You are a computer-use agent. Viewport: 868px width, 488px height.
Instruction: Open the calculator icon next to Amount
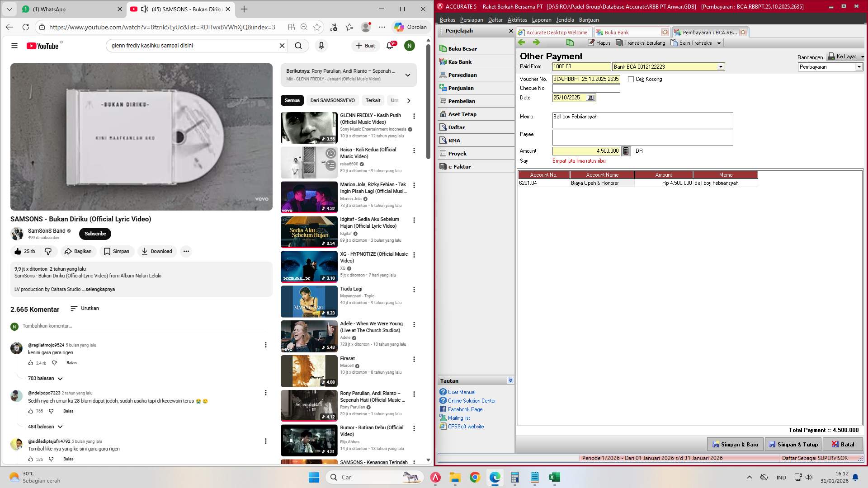[x=626, y=151]
